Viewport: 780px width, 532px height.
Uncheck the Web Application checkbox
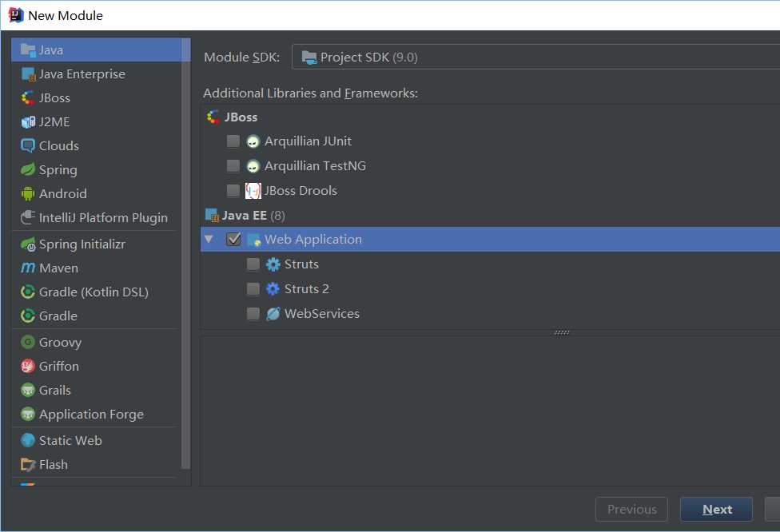233,239
